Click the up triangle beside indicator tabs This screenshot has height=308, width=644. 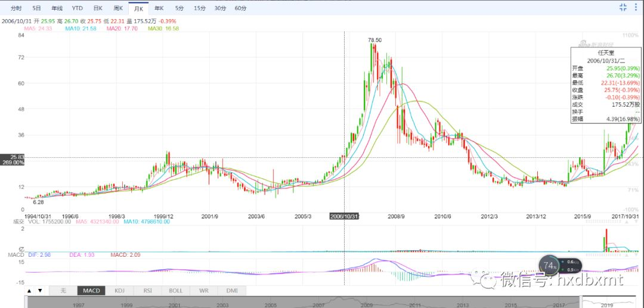(x=30, y=291)
